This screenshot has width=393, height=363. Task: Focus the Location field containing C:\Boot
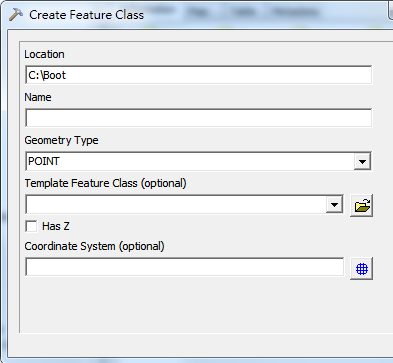[x=198, y=75]
